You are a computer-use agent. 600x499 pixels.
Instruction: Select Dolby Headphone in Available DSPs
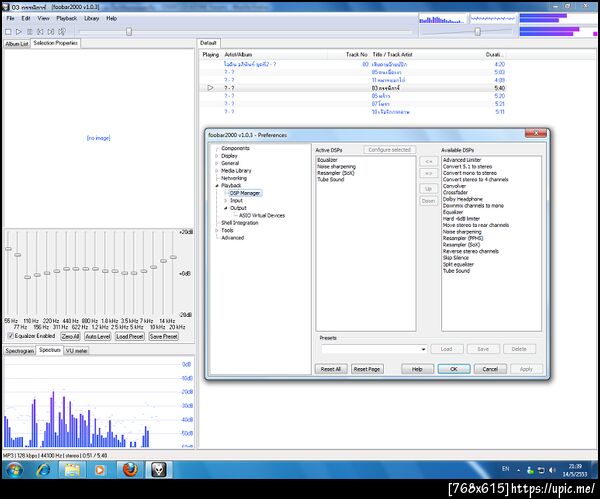point(463,199)
